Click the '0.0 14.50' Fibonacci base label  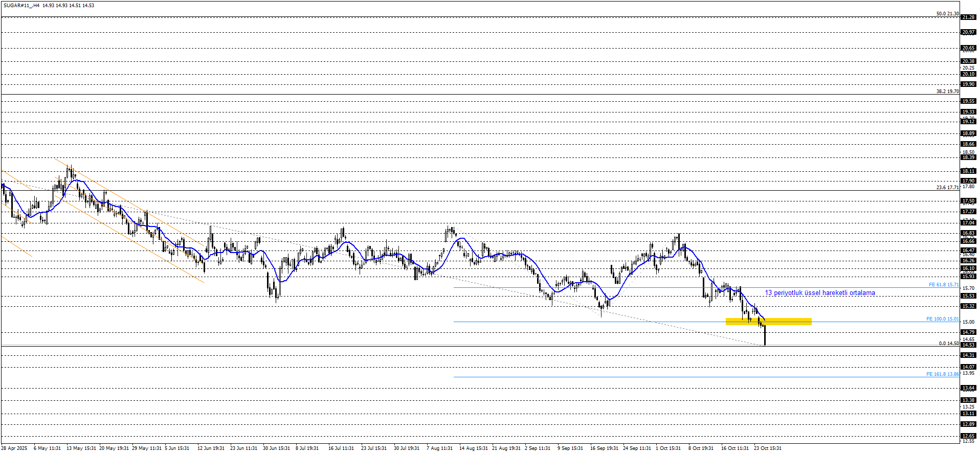click(x=948, y=344)
